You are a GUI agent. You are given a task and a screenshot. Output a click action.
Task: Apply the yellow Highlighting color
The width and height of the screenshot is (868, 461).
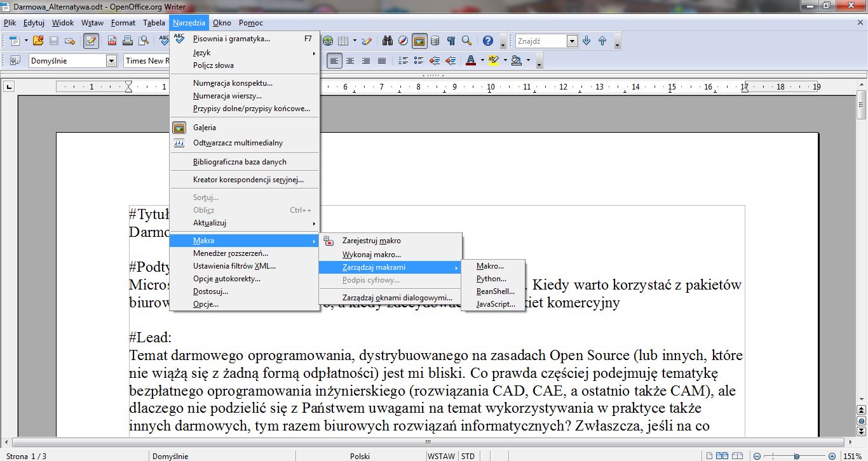pyautogui.click(x=494, y=61)
